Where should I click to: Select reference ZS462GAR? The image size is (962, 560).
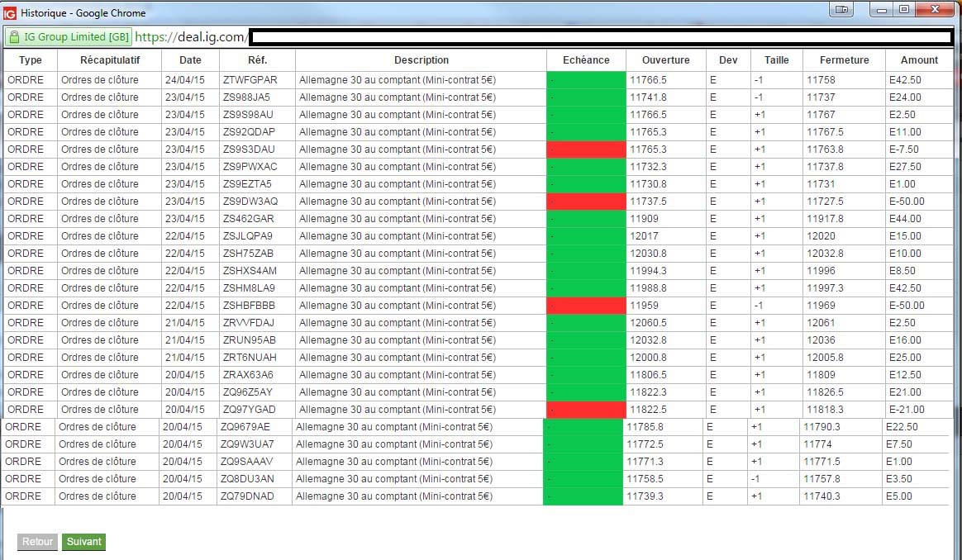pyautogui.click(x=249, y=219)
